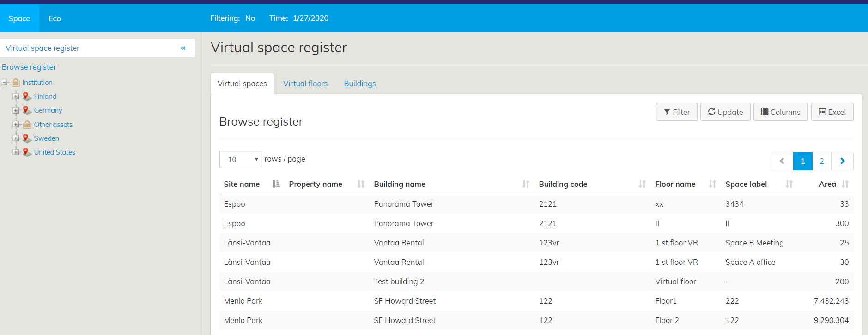This screenshot has height=335, width=868.
Task: Click the Site name sort icon
Action: (x=276, y=184)
